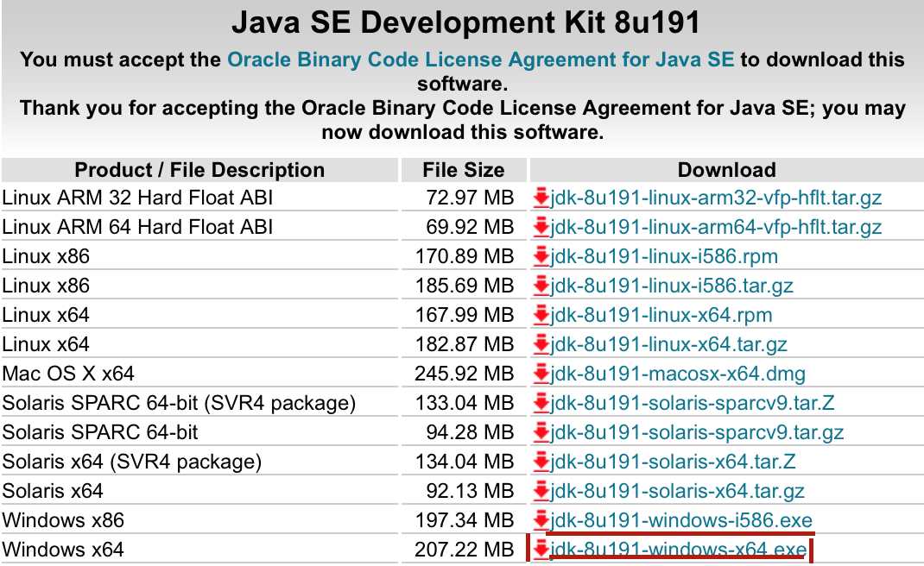The width and height of the screenshot is (924, 566).
Task: Download jdk-8u191-solaris-sparcv9.tar.Z file link
Action: (x=693, y=403)
